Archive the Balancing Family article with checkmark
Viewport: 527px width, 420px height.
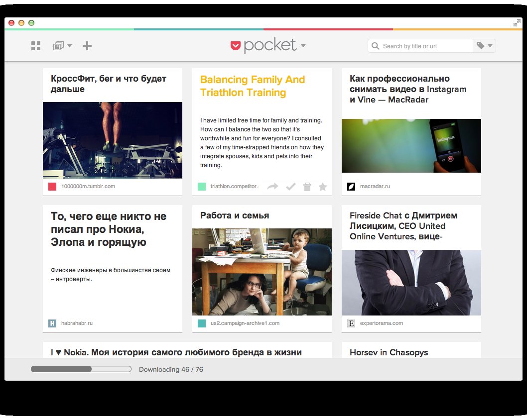(x=291, y=186)
